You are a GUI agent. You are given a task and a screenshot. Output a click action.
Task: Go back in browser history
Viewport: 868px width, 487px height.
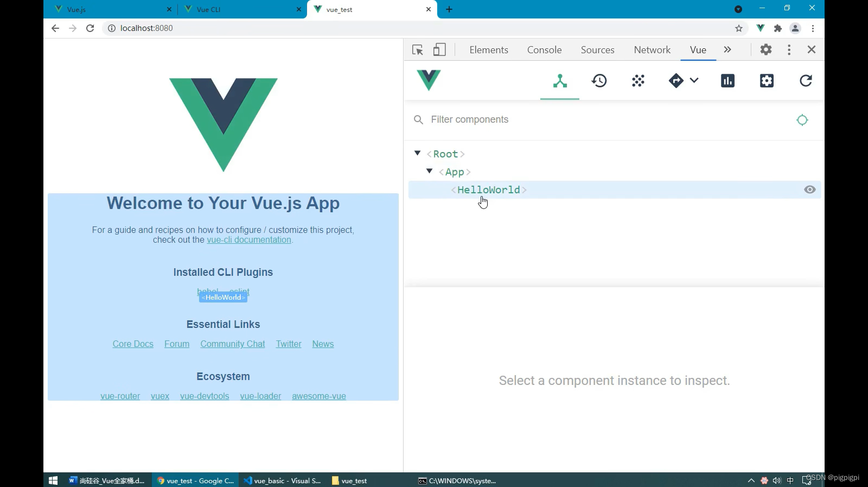[x=55, y=28]
